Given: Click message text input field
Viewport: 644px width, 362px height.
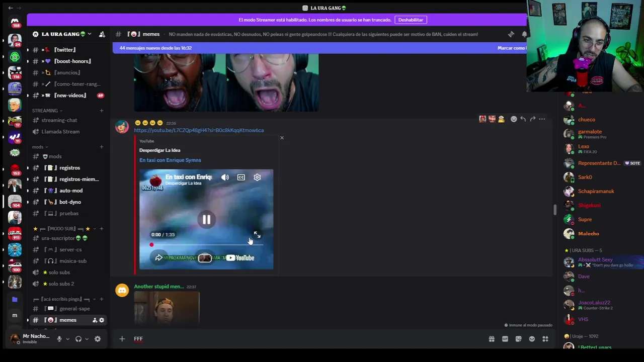Looking at the screenshot, I should click(307, 339).
